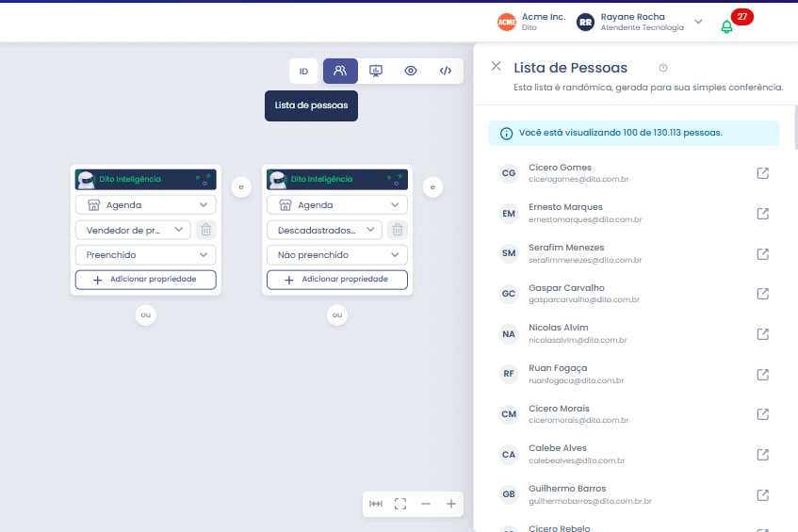Click the EM avatar of Ernesto Marques
This screenshot has width=798, height=532.
click(x=509, y=213)
